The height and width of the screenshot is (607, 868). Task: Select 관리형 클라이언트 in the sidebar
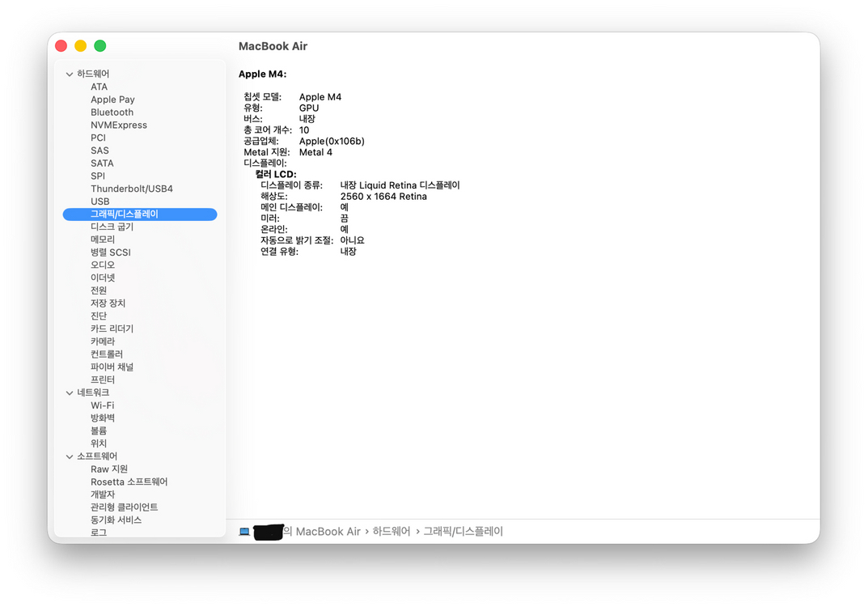(124, 508)
